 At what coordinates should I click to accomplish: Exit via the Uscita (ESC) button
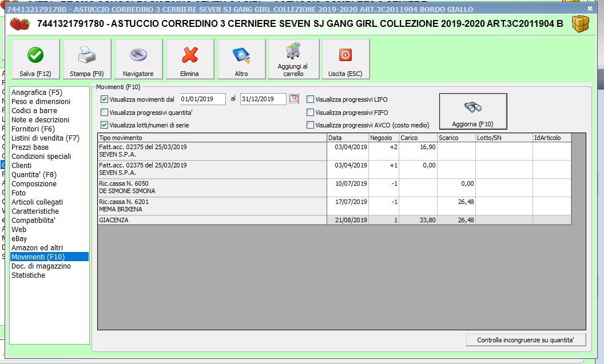coord(345,59)
